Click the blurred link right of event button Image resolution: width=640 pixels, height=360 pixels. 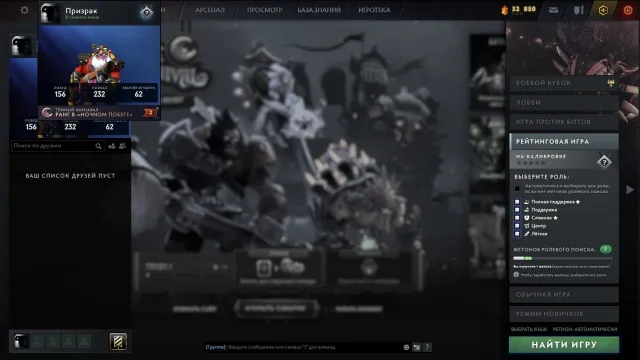pos(358,309)
